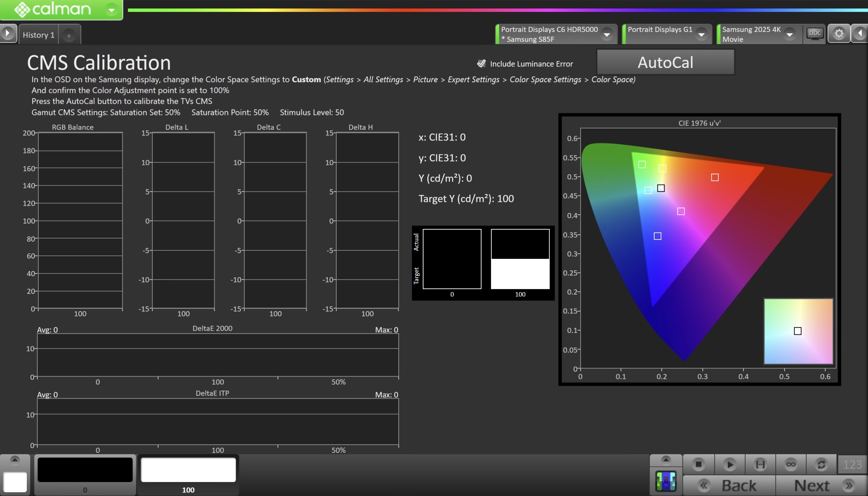This screenshot has width=868, height=496.
Task: Click the Next button
Action: (821, 485)
